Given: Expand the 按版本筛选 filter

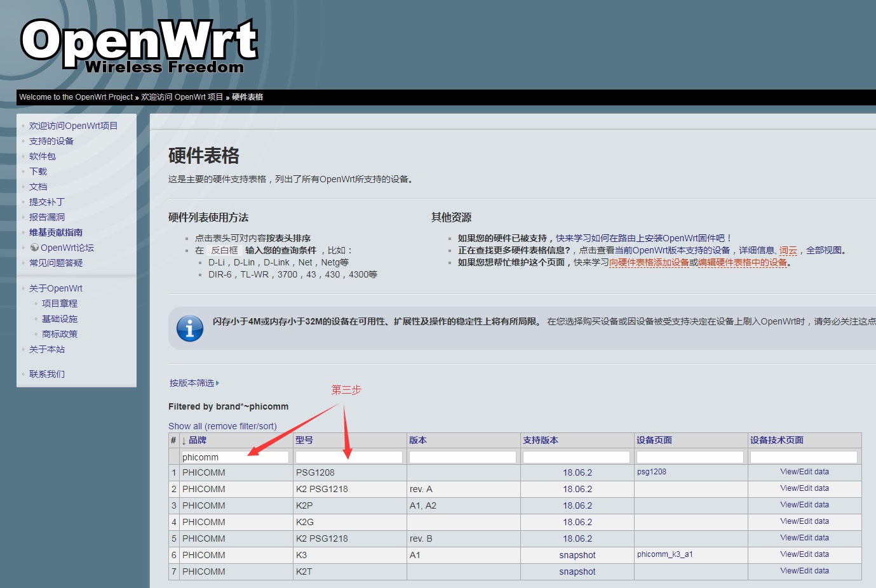Looking at the screenshot, I should pos(194,383).
